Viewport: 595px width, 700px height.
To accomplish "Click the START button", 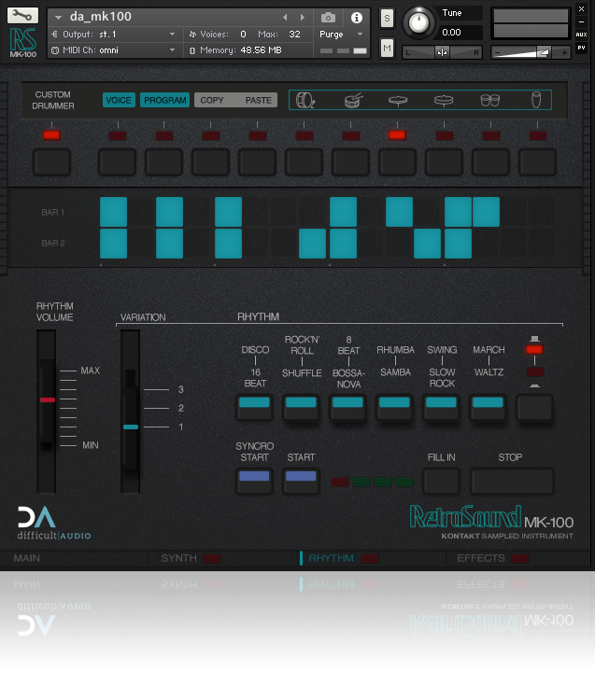I will 301,481.
